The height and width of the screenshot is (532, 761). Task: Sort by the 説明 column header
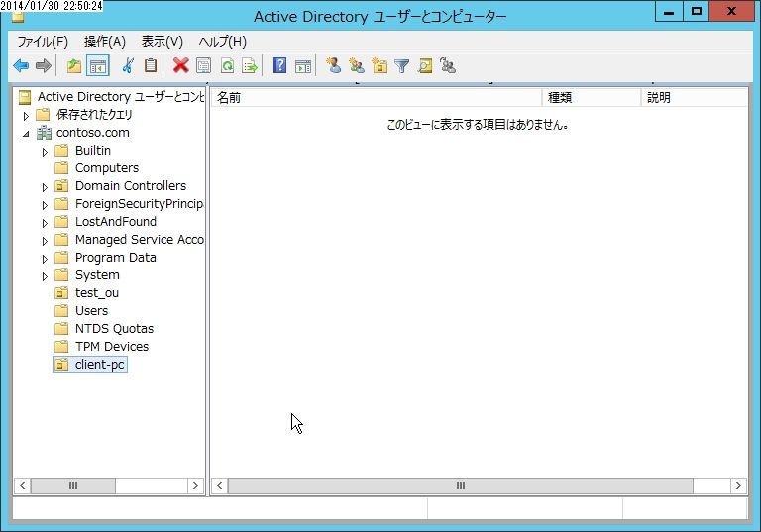pos(695,97)
